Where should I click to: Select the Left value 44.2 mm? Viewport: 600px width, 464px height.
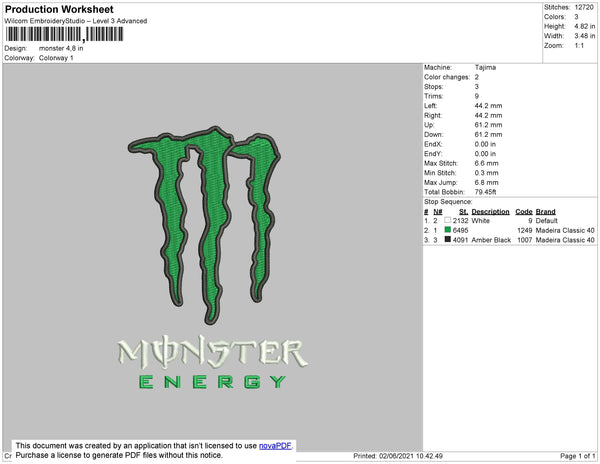(x=488, y=106)
